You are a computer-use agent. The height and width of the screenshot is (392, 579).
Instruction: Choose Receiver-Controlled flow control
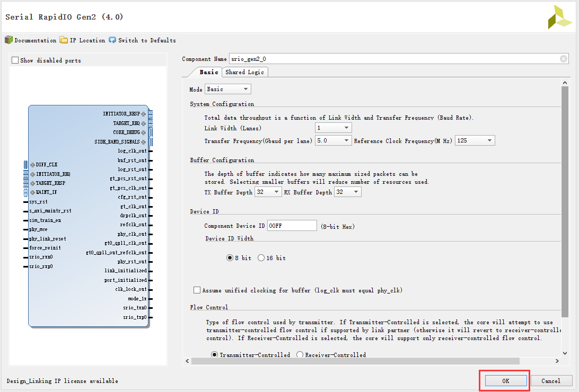click(x=300, y=355)
